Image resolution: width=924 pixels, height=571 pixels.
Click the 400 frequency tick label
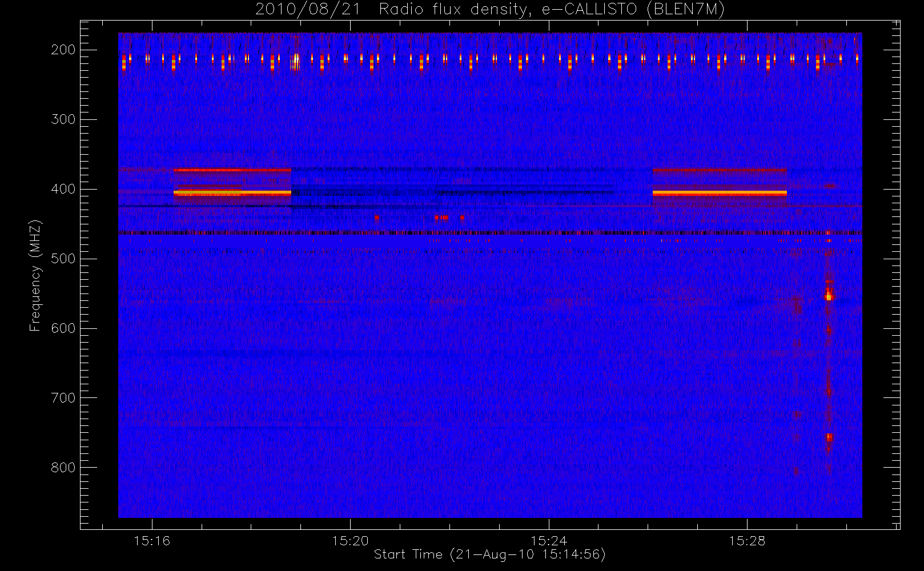point(63,189)
